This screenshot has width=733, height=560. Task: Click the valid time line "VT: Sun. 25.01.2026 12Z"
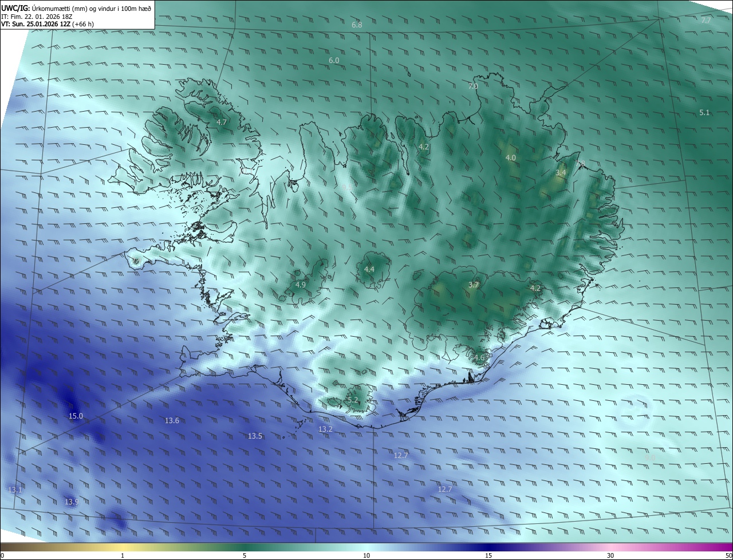pyautogui.click(x=36, y=25)
